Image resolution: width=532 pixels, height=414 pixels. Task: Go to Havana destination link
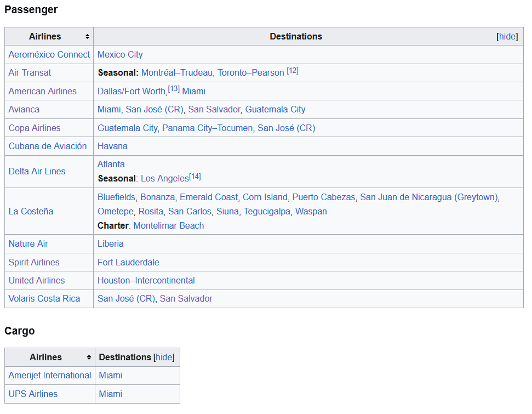[x=112, y=146]
